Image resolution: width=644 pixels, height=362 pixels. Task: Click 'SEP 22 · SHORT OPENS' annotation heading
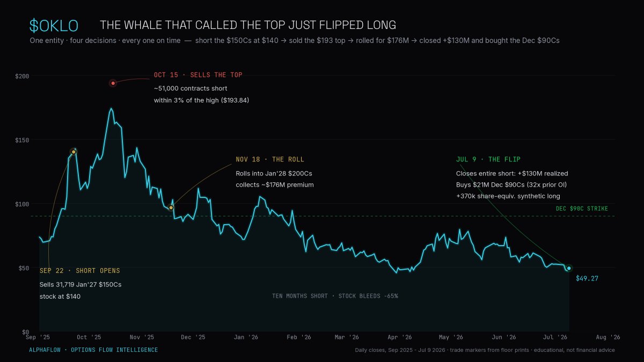coord(80,271)
